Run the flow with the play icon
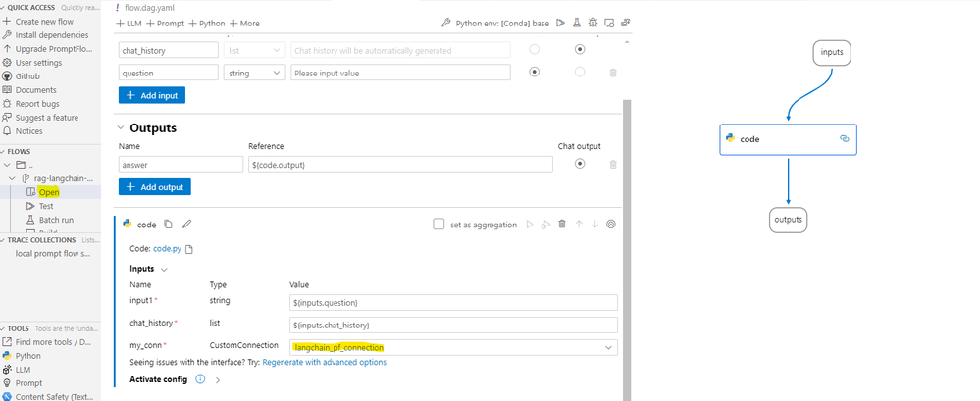This screenshot has height=401, width=980. click(560, 23)
